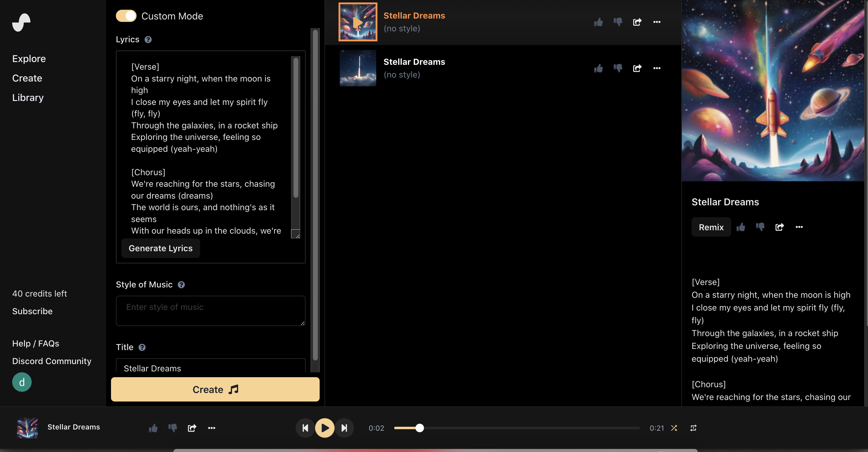
Task: Dislike the track in the bottom player bar
Action: click(172, 428)
